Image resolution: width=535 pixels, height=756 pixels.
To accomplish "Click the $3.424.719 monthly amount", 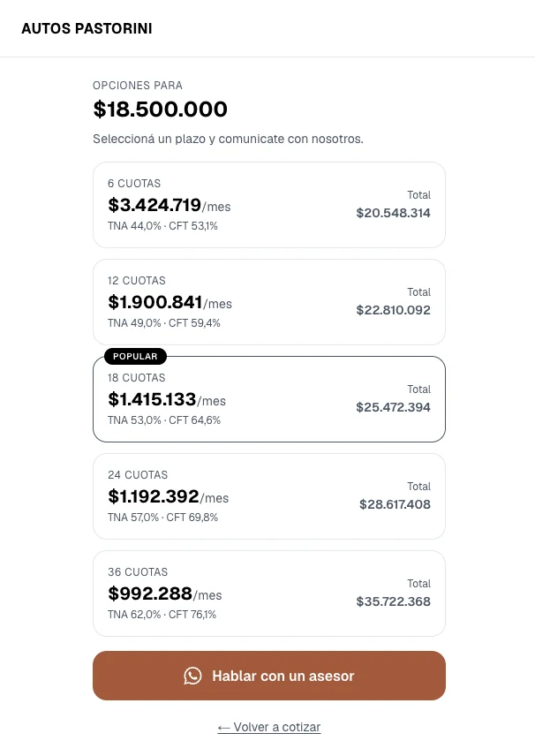I will click(154, 205).
